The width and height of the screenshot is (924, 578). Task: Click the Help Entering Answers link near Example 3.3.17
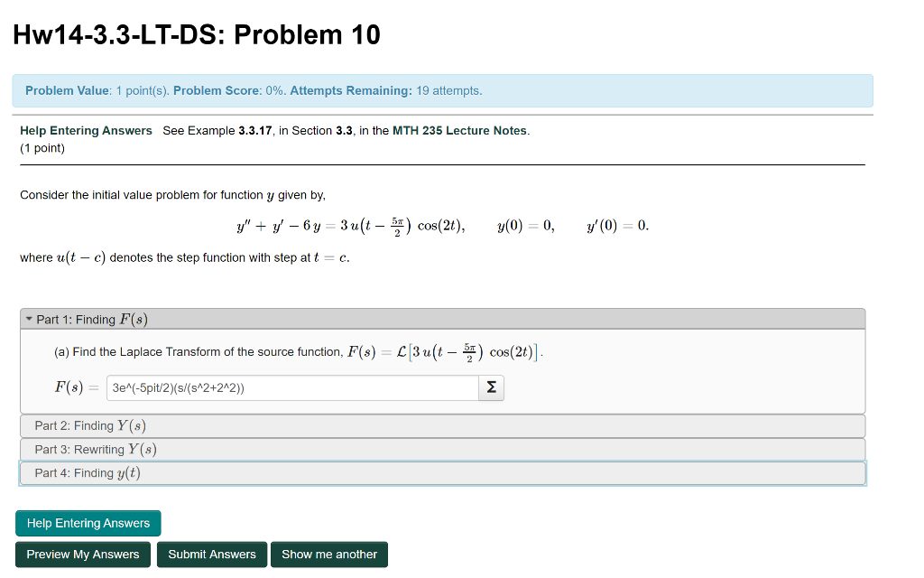tap(86, 130)
